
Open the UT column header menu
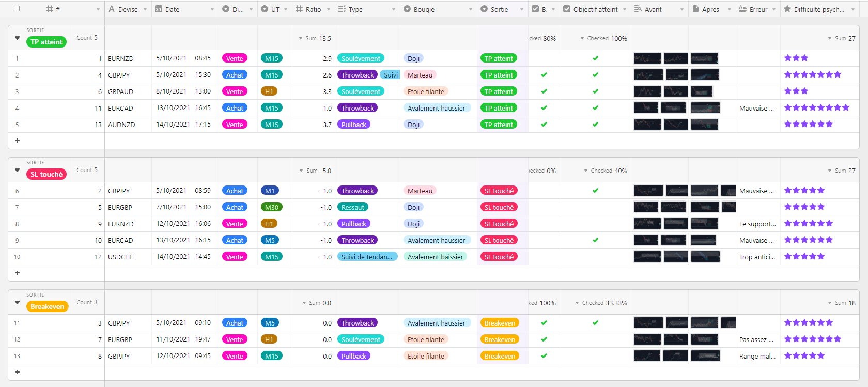286,9
